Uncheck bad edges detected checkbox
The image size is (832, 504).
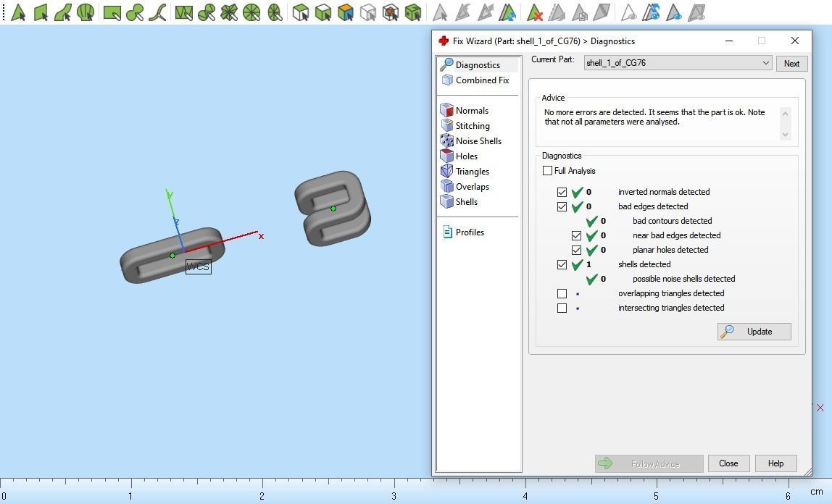point(562,206)
